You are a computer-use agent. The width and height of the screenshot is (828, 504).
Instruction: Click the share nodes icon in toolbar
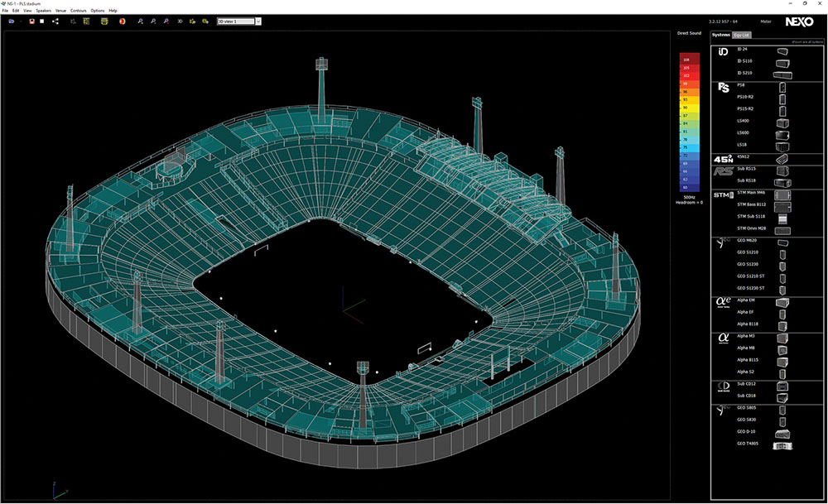point(55,22)
